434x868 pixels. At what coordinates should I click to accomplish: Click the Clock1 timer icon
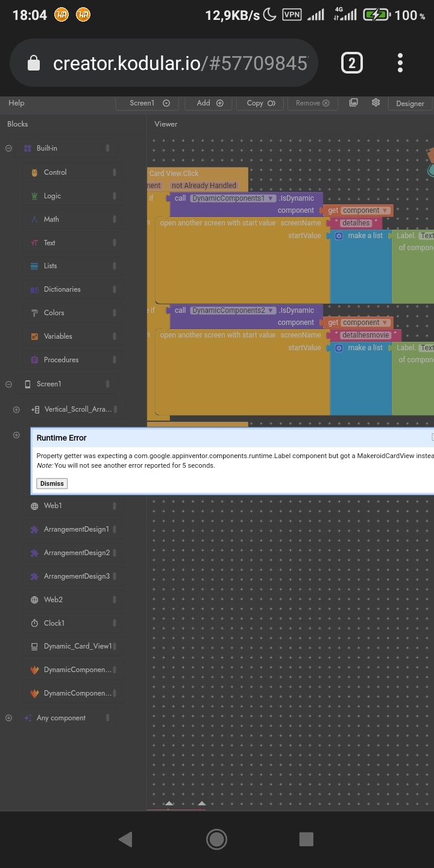[34, 623]
